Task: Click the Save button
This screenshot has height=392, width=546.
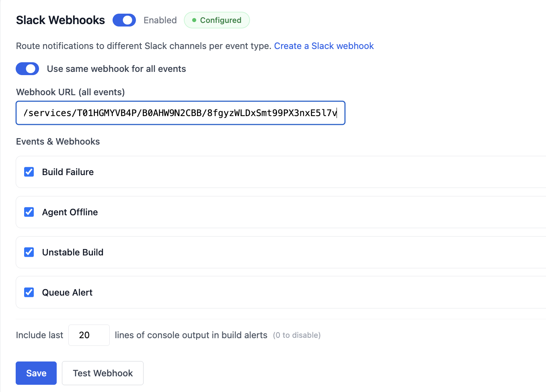Action: tap(36, 373)
